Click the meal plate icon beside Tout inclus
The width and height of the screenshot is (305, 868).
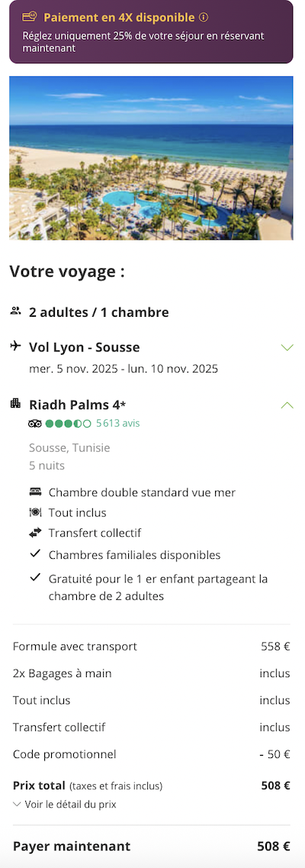35,512
